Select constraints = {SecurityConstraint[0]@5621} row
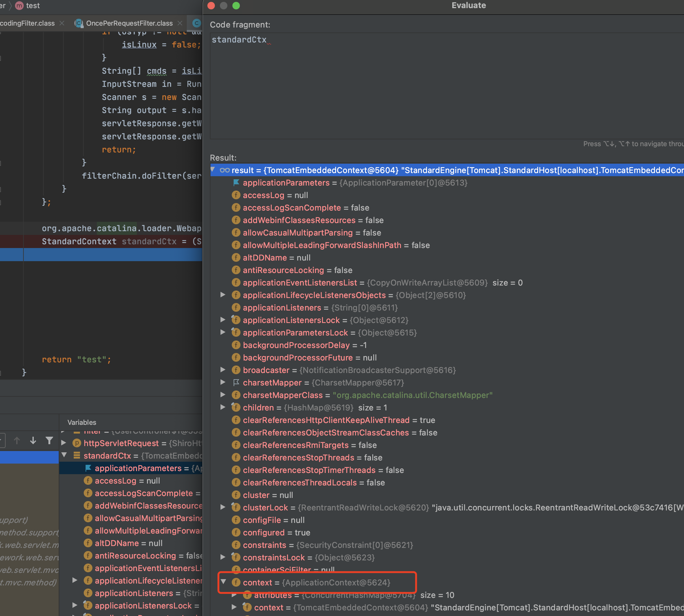This screenshot has width=684, height=616. pyautogui.click(x=447, y=545)
